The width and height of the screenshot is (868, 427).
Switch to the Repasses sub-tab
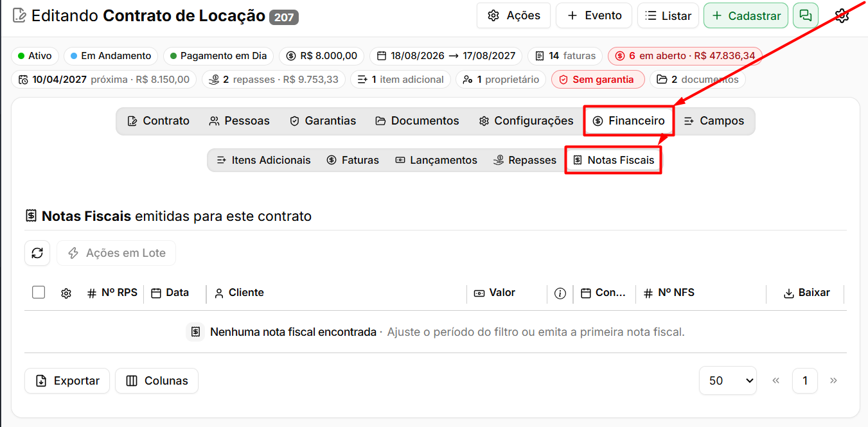coord(524,160)
